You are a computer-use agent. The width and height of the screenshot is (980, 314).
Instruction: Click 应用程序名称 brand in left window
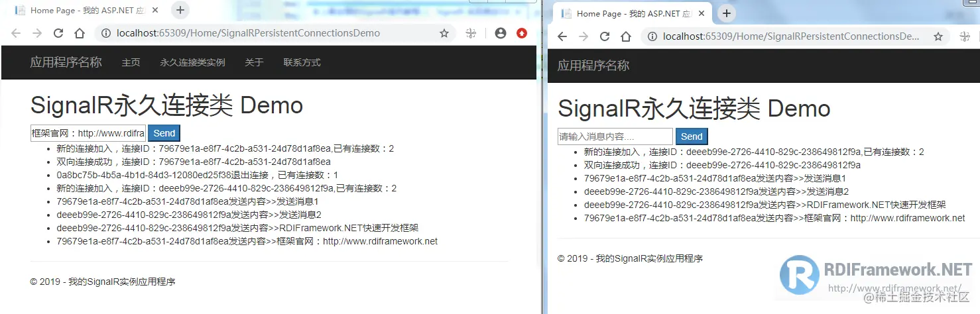click(x=66, y=62)
